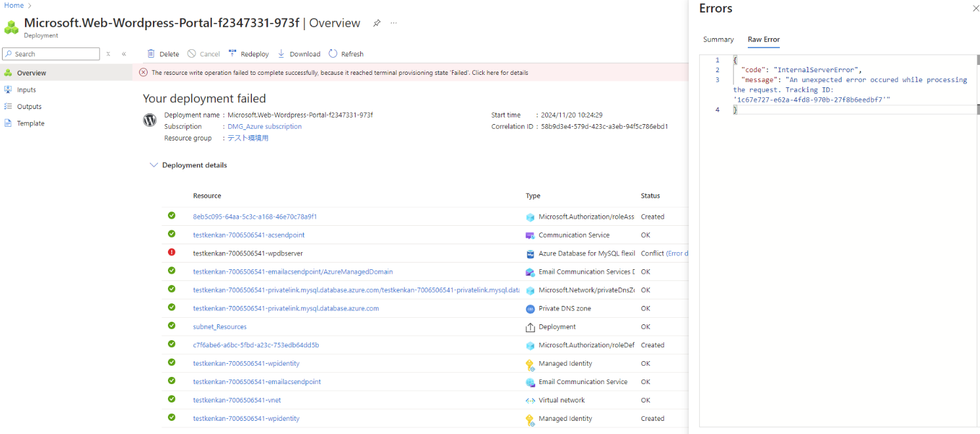
Task: Click the red error circle icon in banner
Action: [143, 73]
